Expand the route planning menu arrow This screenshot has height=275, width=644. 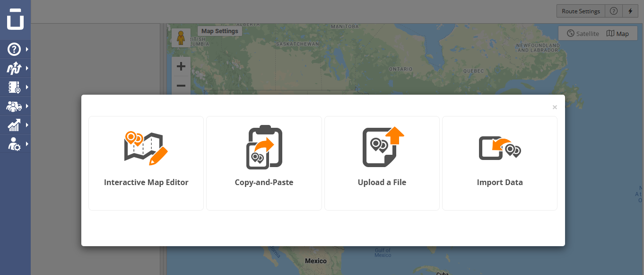coord(27,68)
